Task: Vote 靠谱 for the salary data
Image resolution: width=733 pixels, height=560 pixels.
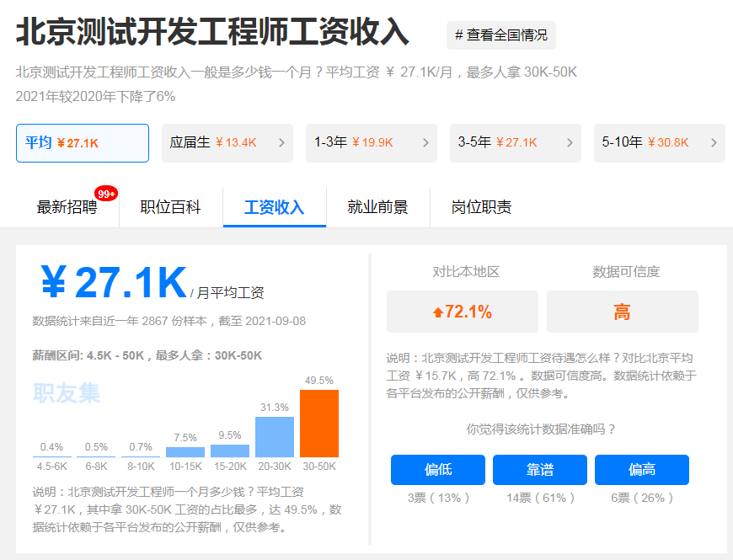Action: tap(540, 470)
